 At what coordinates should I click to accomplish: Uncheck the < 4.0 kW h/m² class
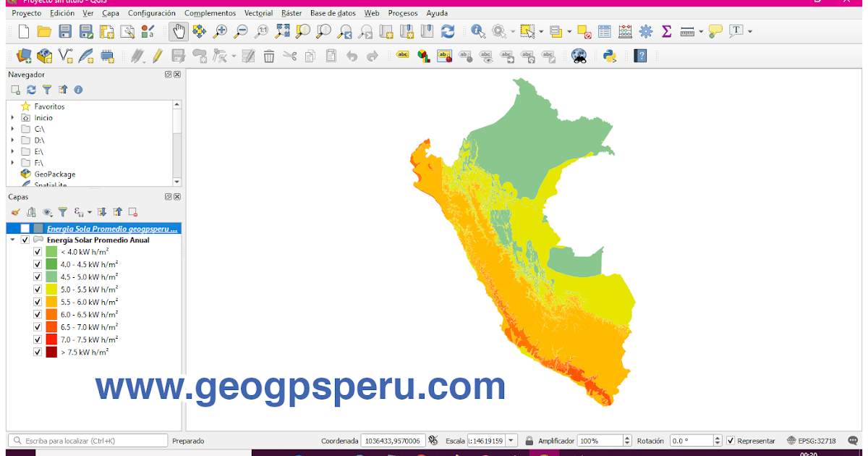[38, 252]
